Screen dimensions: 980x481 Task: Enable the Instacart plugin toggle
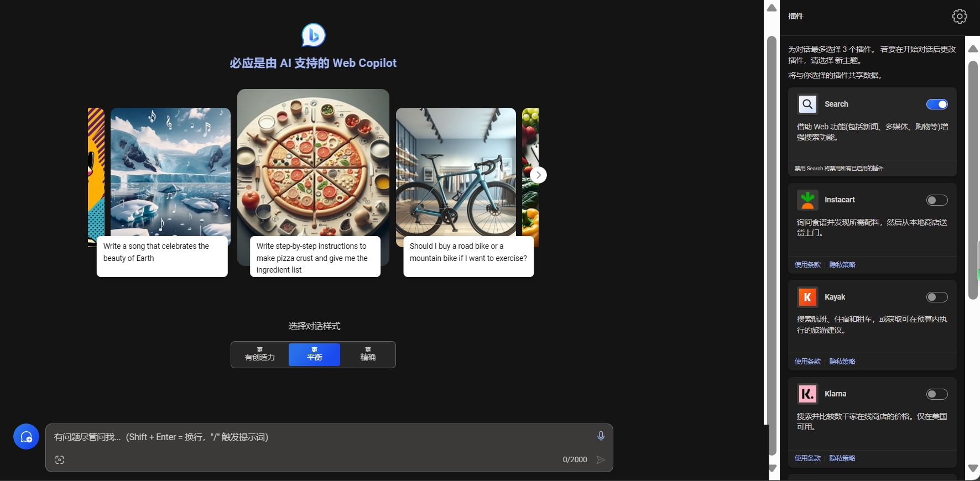[x=937, y=200]
